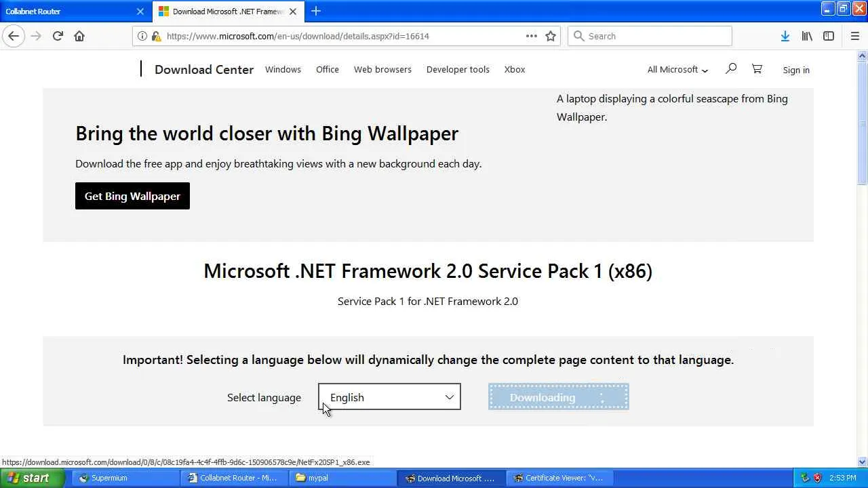
Task: Open the Windows menu item
Action: [x=283, y=69]
